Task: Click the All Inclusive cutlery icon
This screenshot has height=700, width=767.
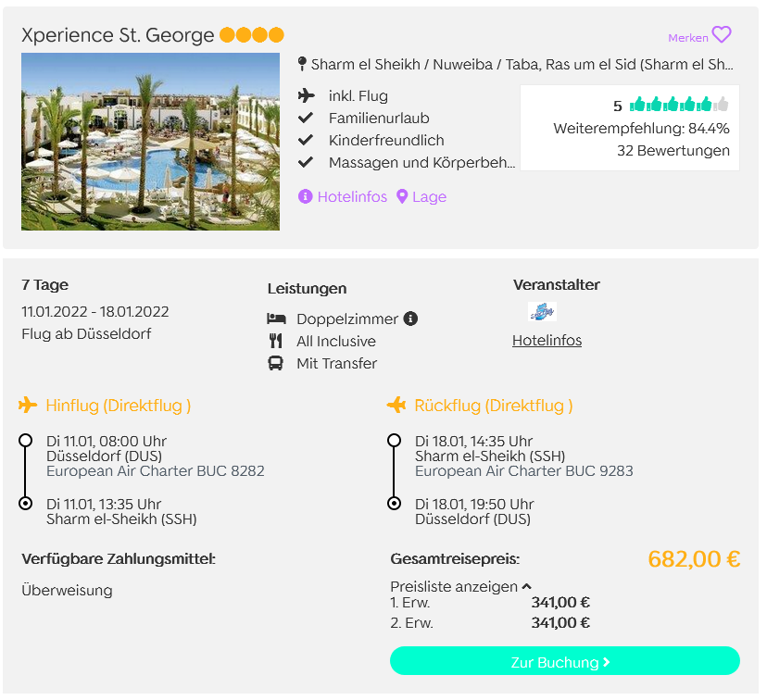Action: click(276, 341)
